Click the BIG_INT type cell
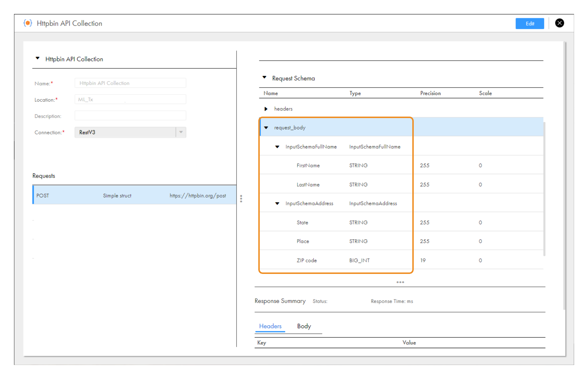The image size is (588, 379). point(359,260)
